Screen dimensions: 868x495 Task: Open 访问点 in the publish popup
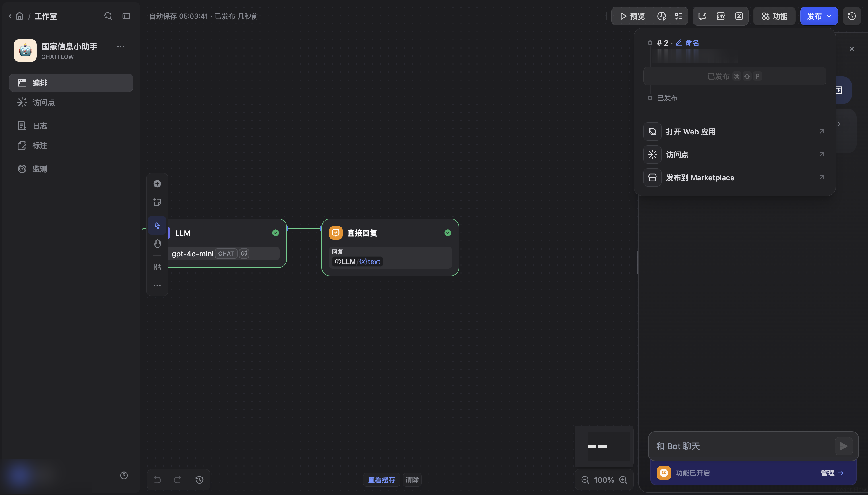point(735,155)
